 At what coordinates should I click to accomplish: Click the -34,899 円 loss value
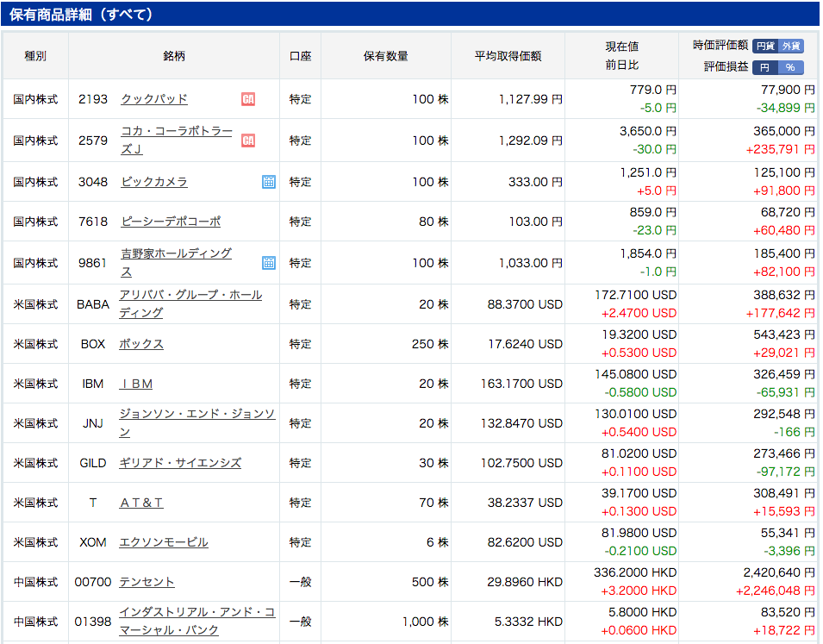(x=786, y=109)
